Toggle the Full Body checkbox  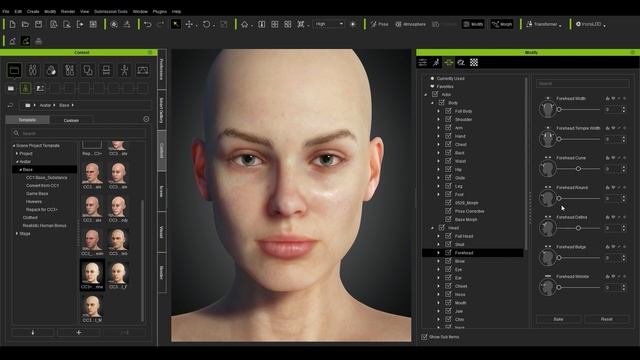448,111
